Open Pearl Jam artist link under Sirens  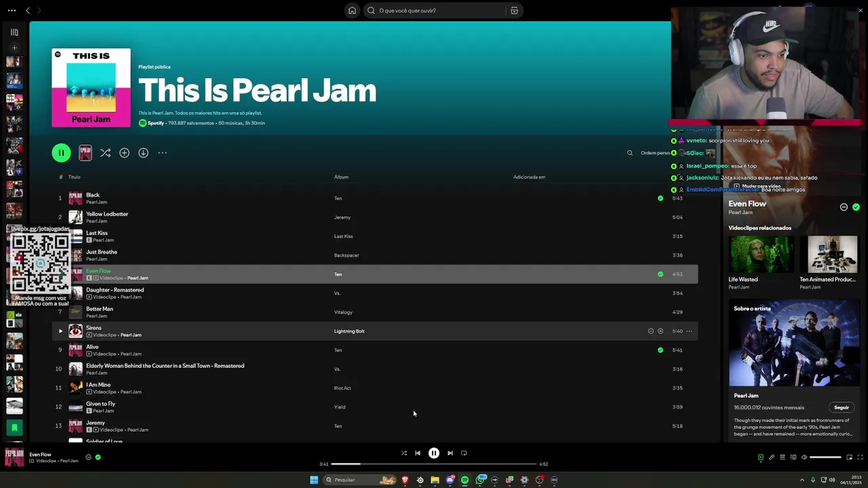click(131, 335)
